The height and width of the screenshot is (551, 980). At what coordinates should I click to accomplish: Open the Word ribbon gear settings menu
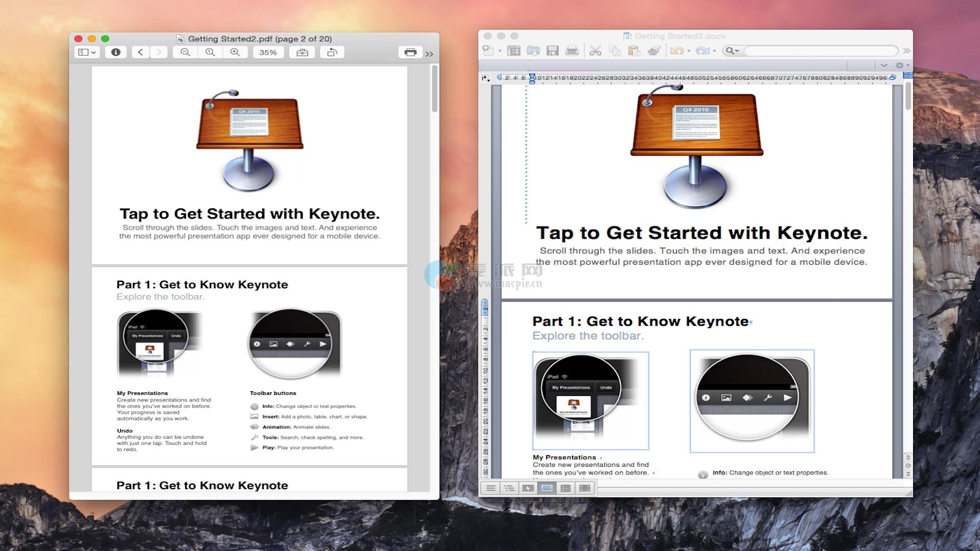click(x=901, y=65)
